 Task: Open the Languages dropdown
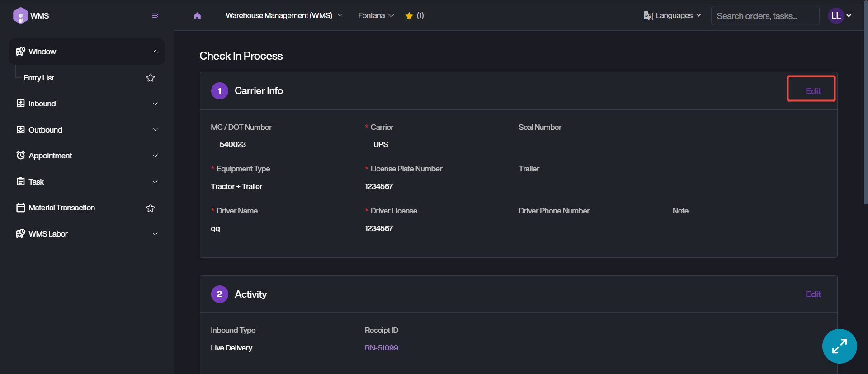673,16
